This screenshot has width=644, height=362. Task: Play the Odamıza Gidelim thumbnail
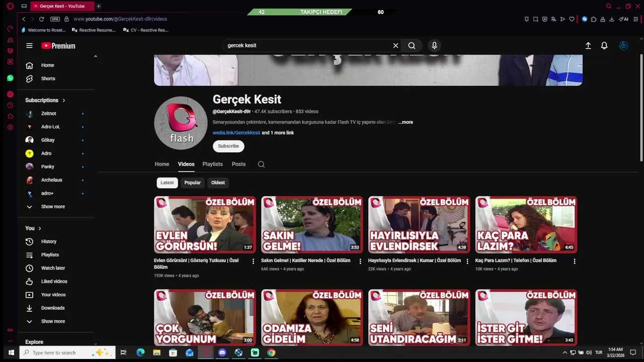[312, 317]
